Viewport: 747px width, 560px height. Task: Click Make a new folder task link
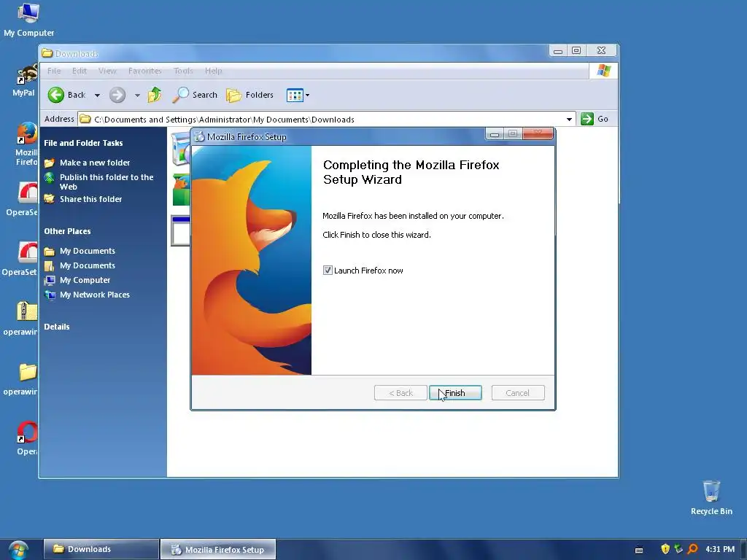[x=95, y=163]
